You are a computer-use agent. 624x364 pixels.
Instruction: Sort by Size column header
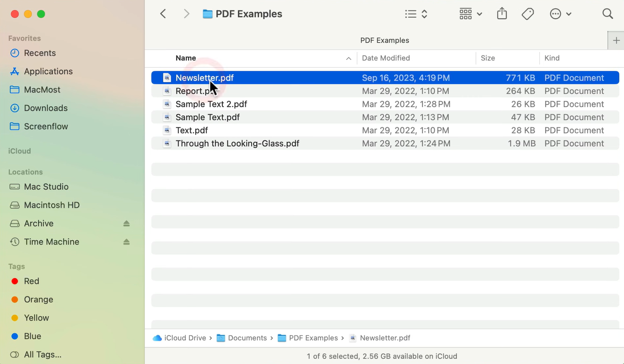[x=488, y=58]
